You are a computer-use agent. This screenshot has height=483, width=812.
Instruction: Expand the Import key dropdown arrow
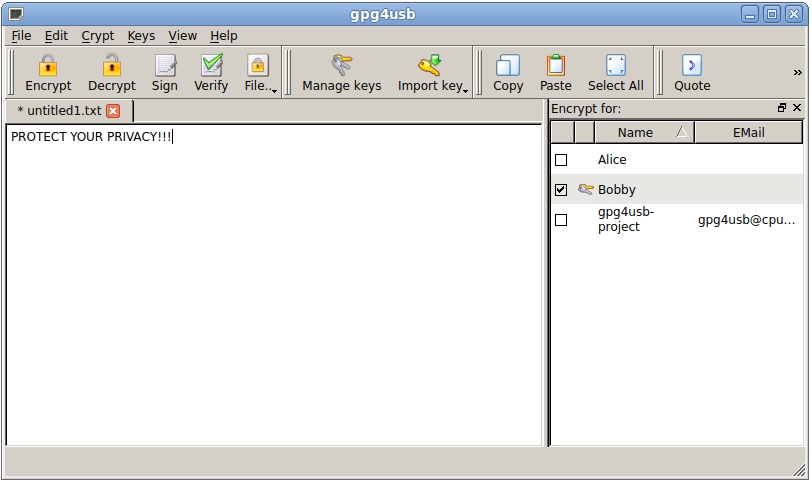point(466,91)
